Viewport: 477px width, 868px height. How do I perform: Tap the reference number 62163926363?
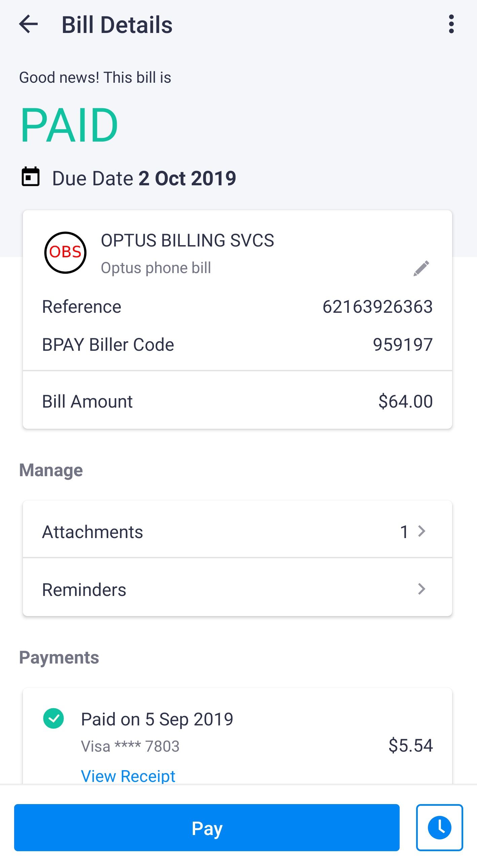377,307
